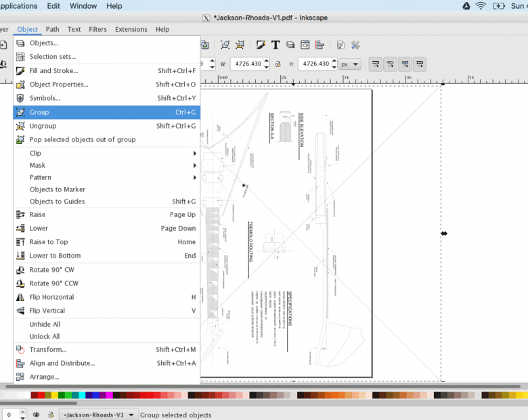Screen dimensions: 528x420
Task: Click the Wi-Fi icon in menu bar
Action: tap(481, 6)
